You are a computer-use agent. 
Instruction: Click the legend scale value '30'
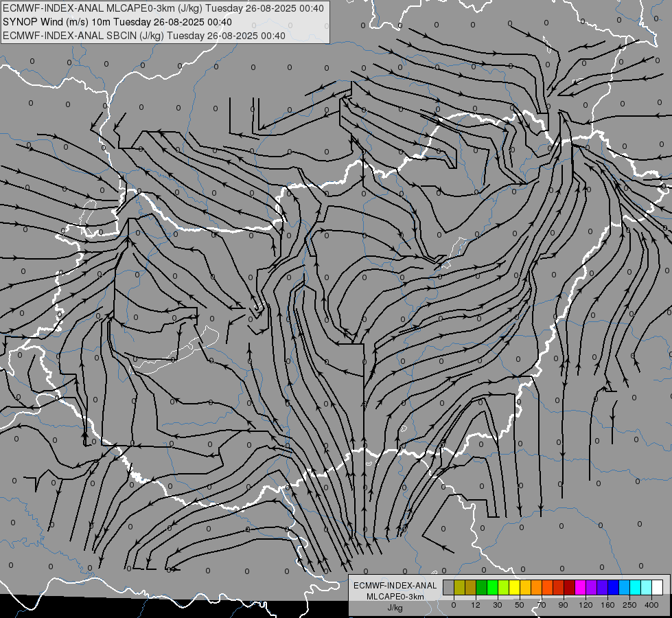click(498, 605)
